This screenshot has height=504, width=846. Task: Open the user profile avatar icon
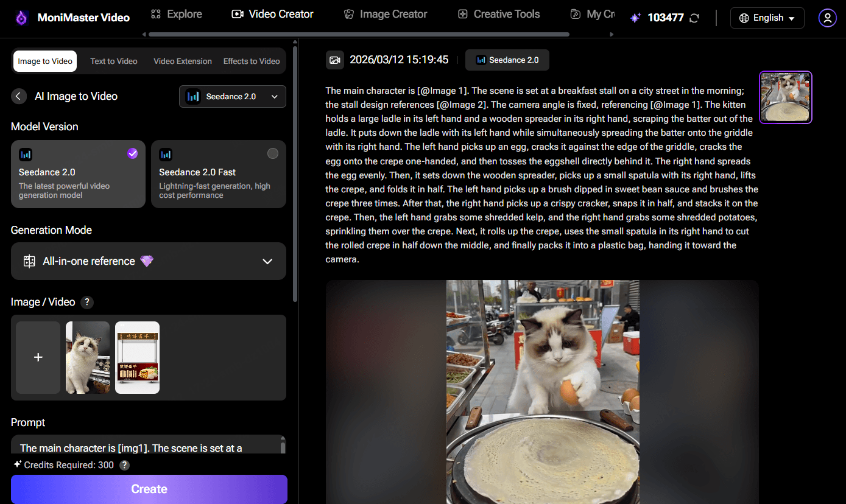(x=827, y=18)
